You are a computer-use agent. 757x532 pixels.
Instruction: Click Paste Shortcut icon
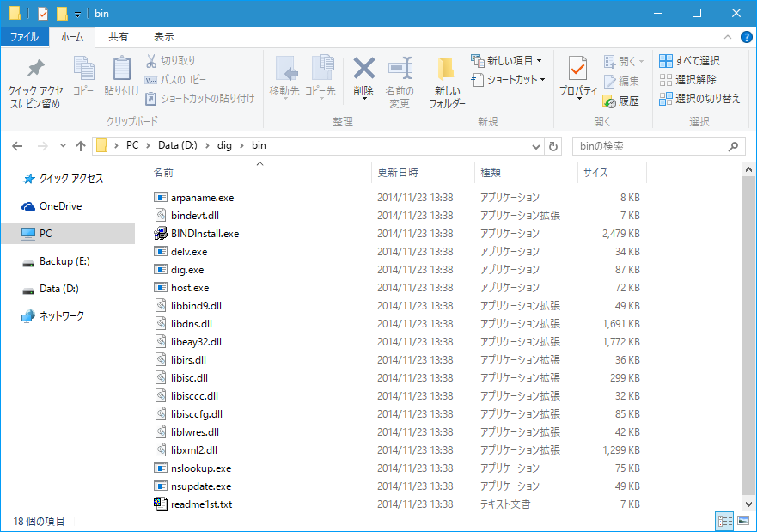151,99
